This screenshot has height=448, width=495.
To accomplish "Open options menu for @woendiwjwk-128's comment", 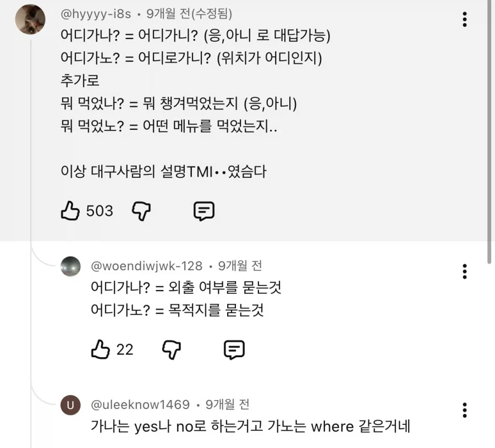I will (465, 271).
